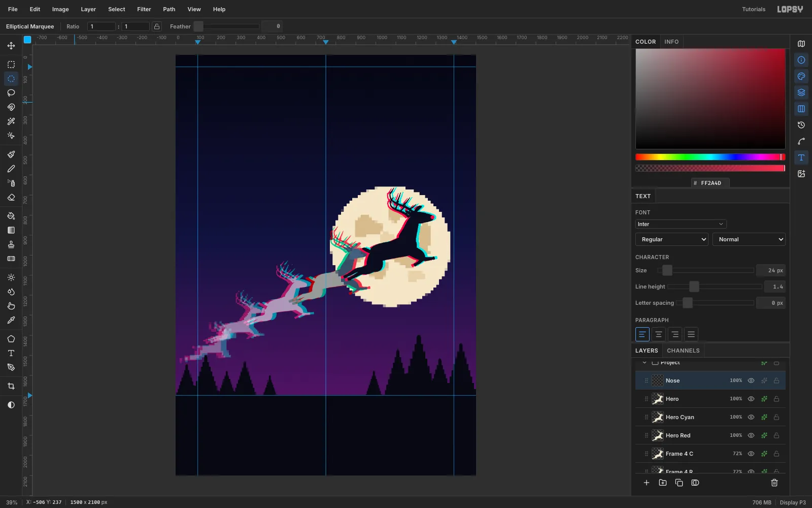The height and width of the screenshot is (508, 812).
Task: Open the Inter font family dropdown
Action: point(681,224)
